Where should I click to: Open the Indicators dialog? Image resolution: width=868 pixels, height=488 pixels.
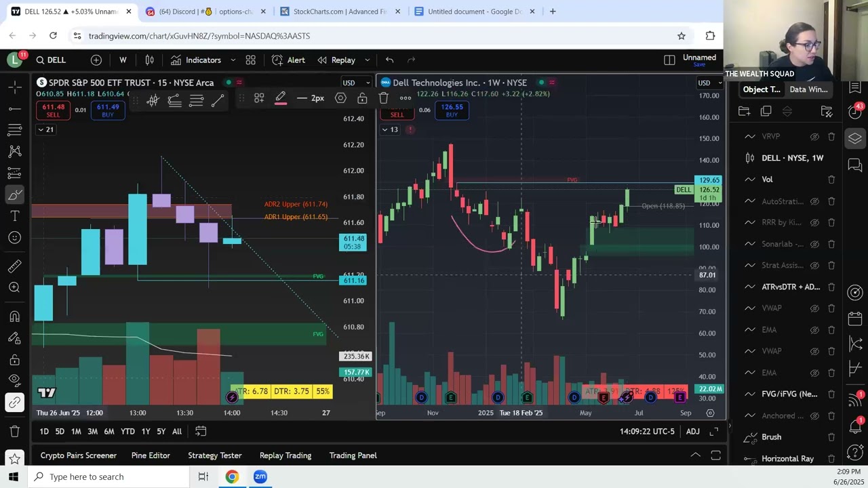(196, 60)
